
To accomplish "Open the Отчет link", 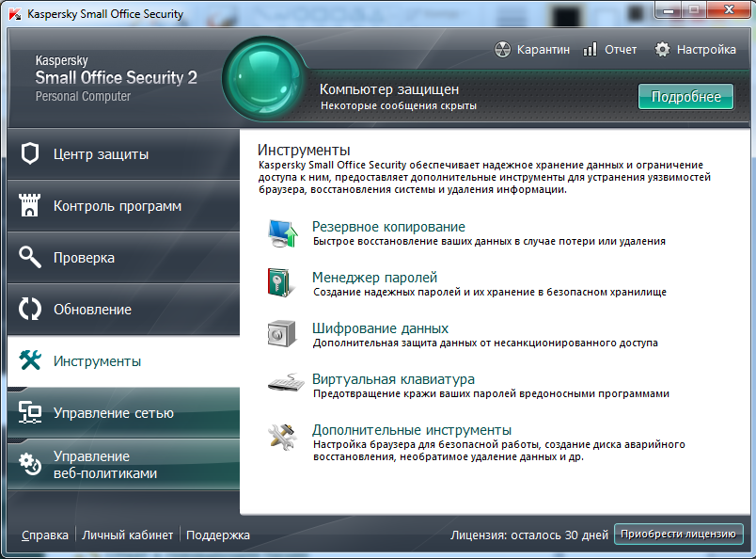I will (x=621, y=50).
